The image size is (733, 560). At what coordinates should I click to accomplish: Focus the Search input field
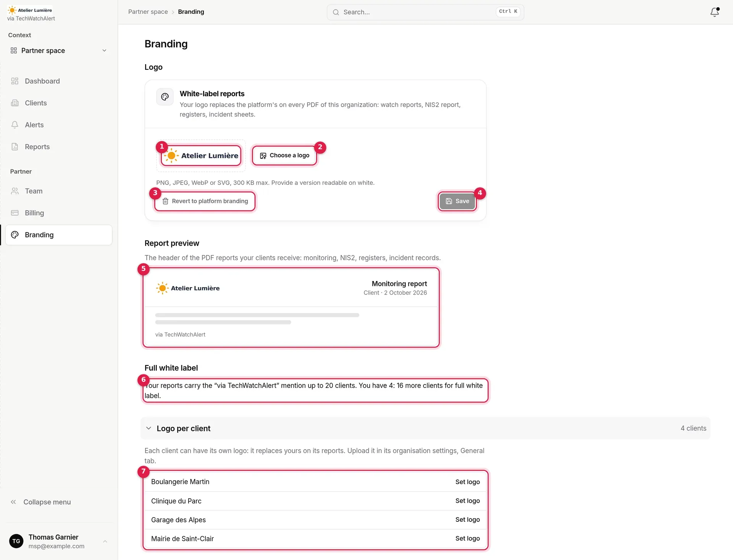click(x=425, y=12)
